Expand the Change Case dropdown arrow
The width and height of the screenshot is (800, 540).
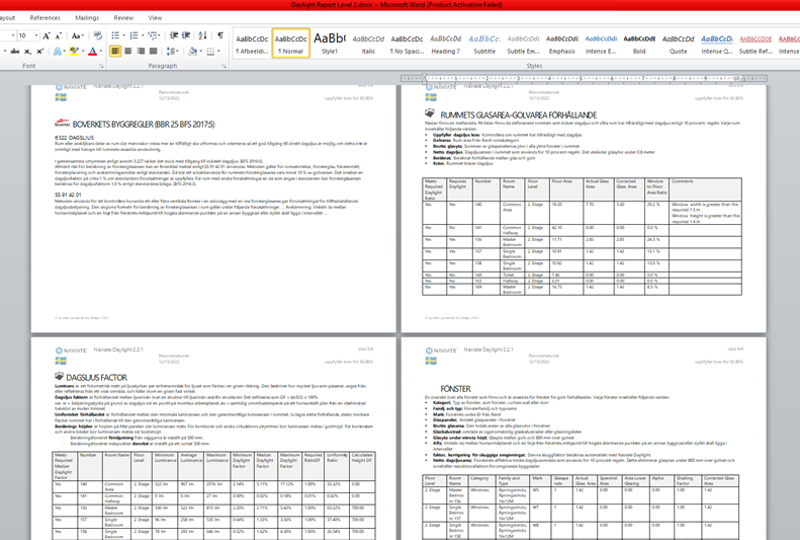(82, 36)
